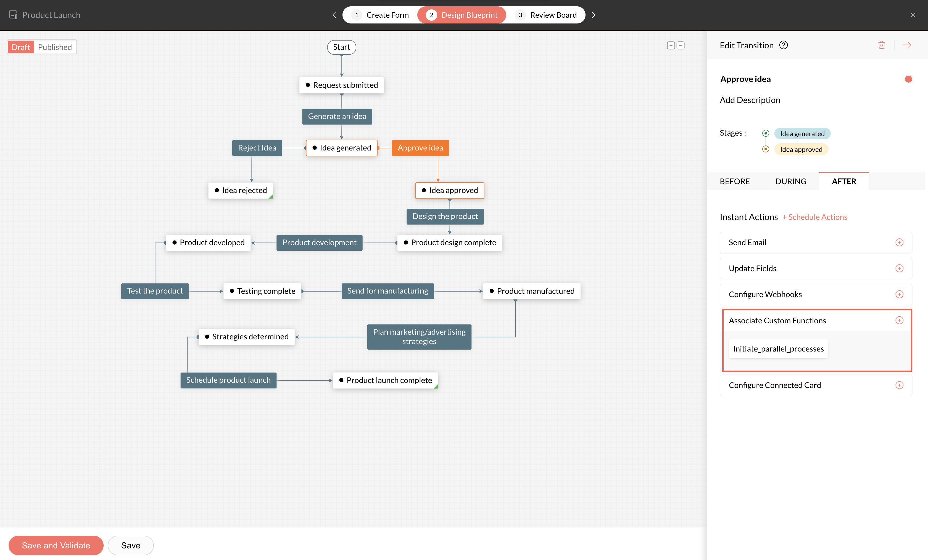Select the Idea generated stage radio
The image size is (928, 560).
(x=765, y=133)
